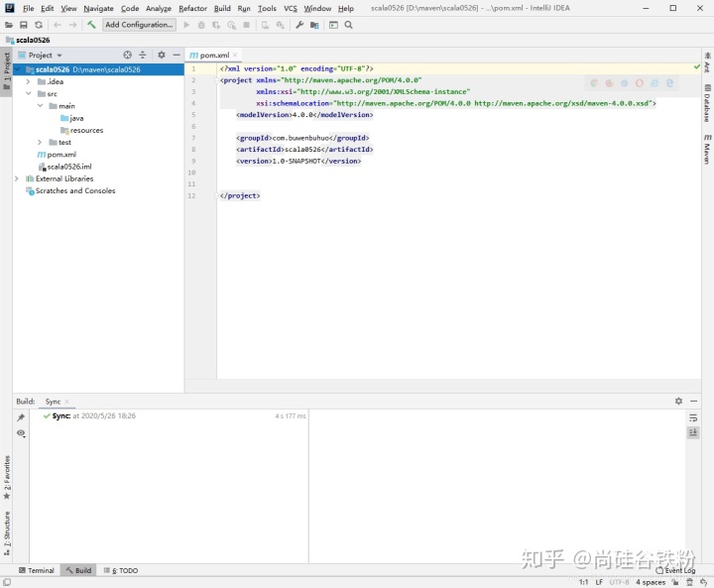Close the Sync tab in Build panel
This screenshot has width=714, height=588.
point(67,402)
